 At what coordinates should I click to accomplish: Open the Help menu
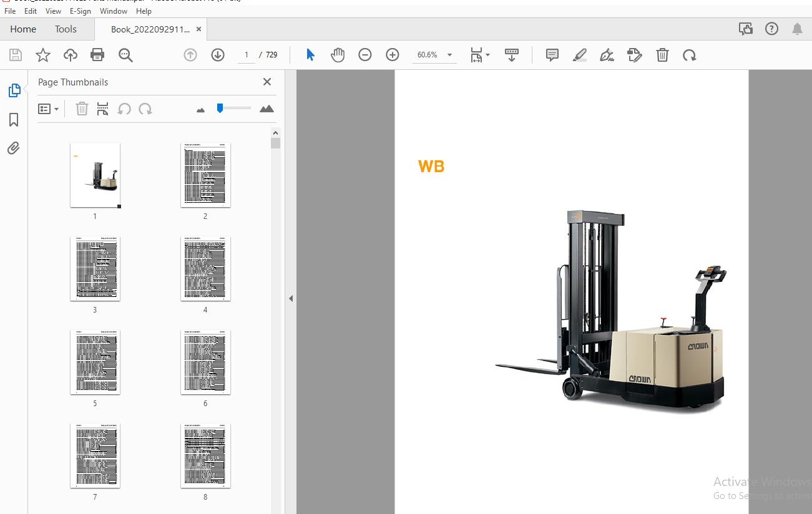(144, 11)
